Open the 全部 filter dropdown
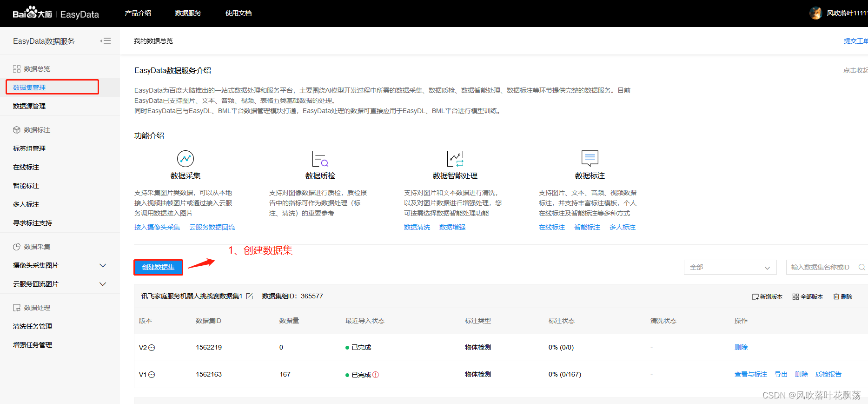This screenshot has width=868, height=404. click(x=730, y=267)
